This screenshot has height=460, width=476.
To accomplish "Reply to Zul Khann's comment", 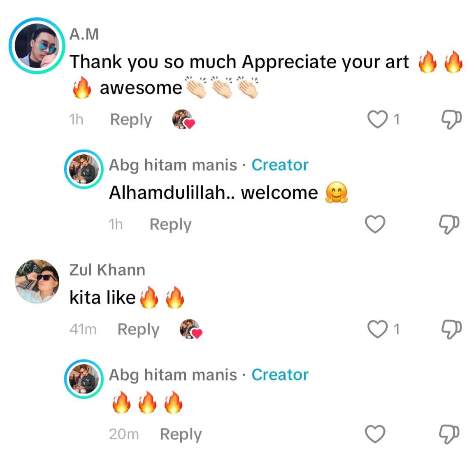I will [x=138, y=330].
